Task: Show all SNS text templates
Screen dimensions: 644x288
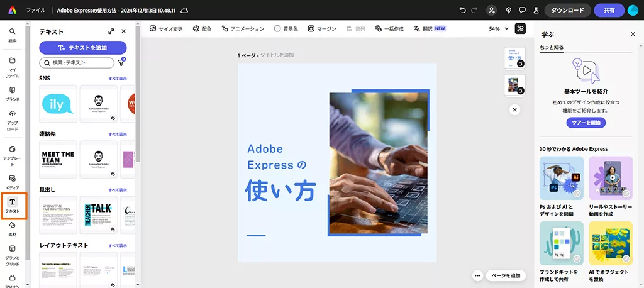Action: pyautogui.click(x=118, y=79)
